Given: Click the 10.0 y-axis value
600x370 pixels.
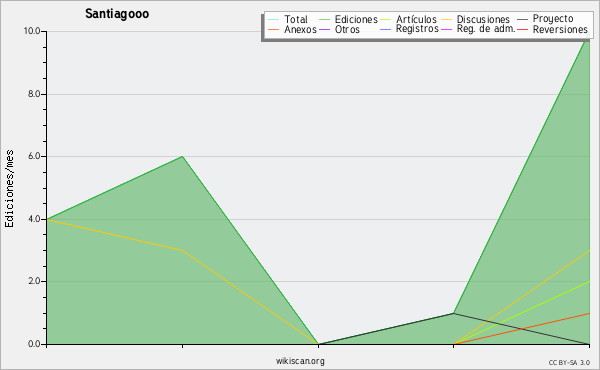Looking at the screenshot, I should click(x=32, y=31).
